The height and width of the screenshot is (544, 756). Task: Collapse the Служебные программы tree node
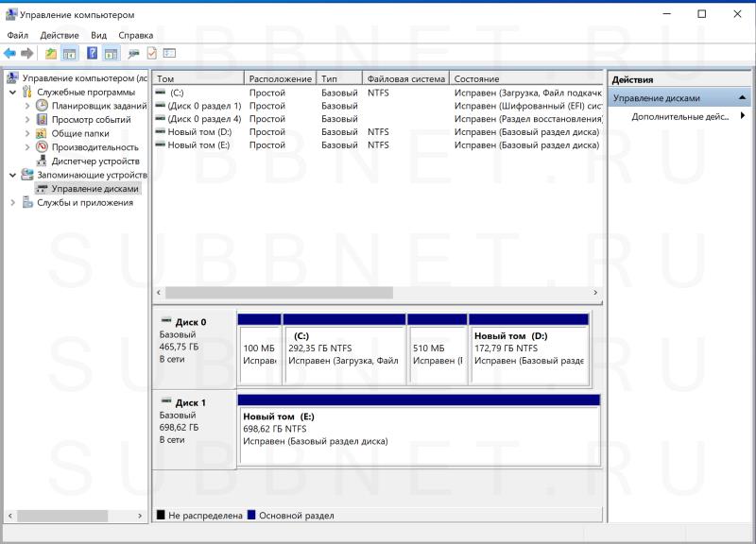pos(12,93)
